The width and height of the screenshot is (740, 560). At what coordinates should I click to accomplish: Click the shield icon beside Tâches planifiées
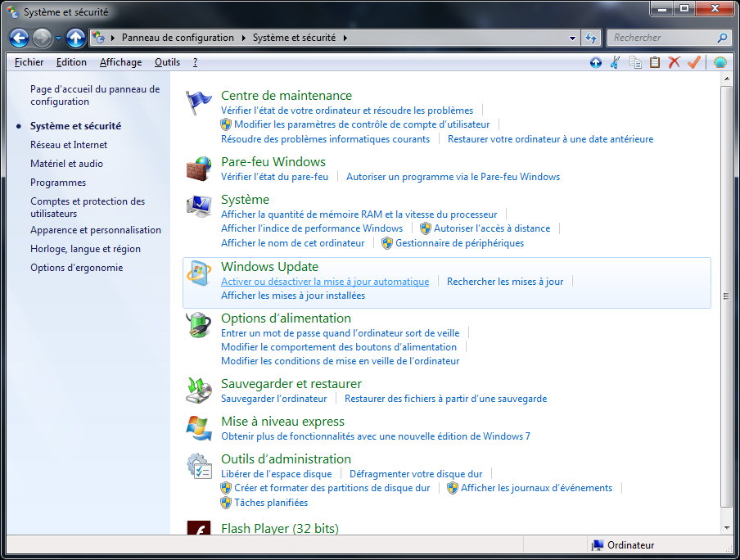coord(226,503)
